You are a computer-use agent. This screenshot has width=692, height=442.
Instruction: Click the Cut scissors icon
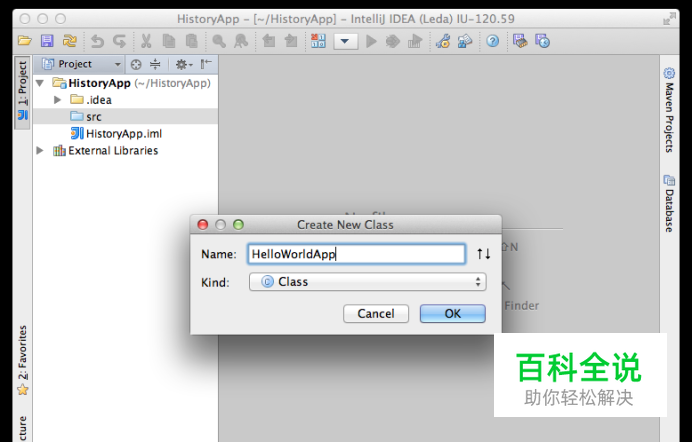click(x=146, y=41)
